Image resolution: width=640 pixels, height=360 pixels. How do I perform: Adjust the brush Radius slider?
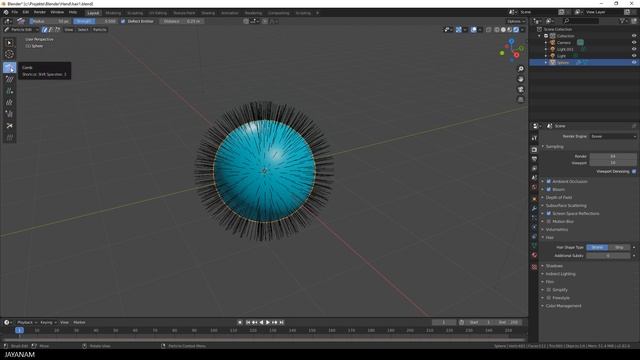click(x=49, y=21)
